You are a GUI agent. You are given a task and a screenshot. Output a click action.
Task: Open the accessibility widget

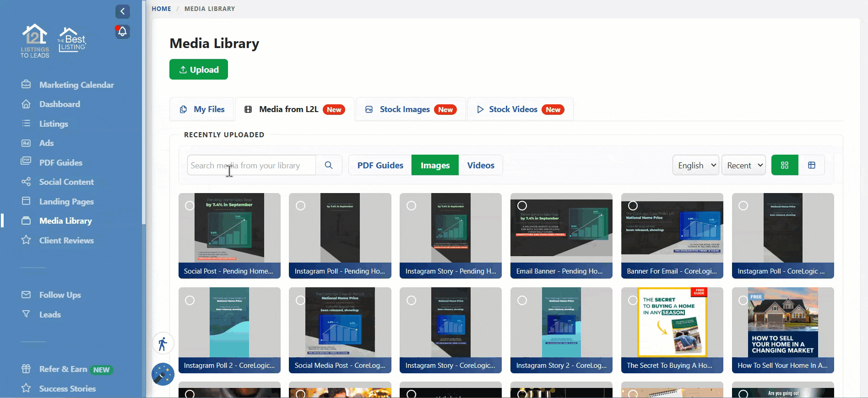163,344
